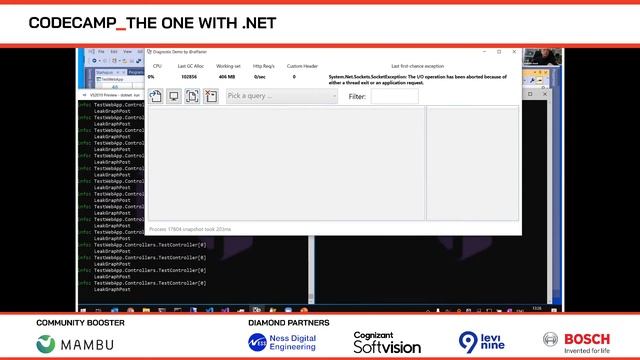Switch to Program tab in Visual Studio
The height and width of the screenshot is (360, 640).
[136, 72]
